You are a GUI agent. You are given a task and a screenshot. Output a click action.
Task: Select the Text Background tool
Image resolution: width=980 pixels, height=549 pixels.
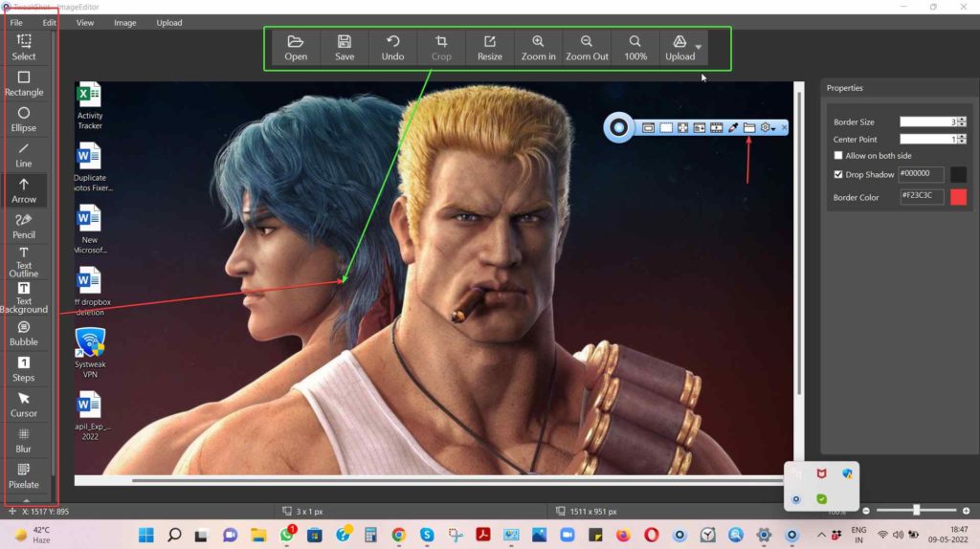point(24,297)
